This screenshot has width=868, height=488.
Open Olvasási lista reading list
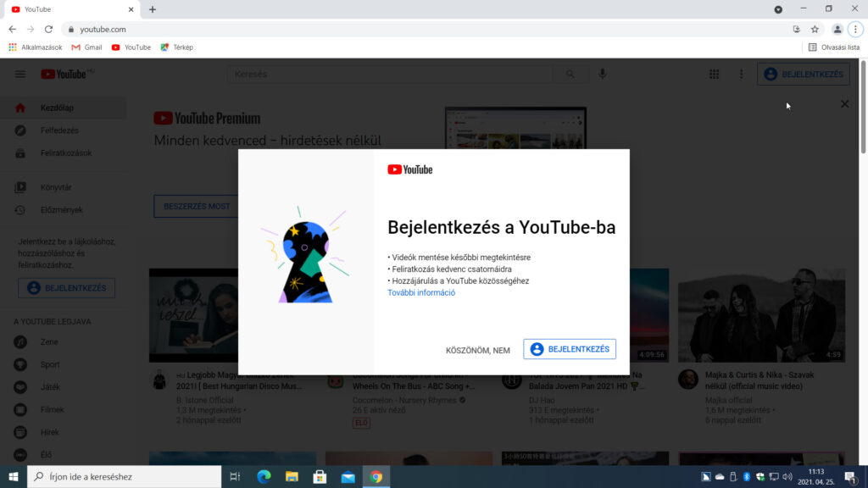pos(834,47)
